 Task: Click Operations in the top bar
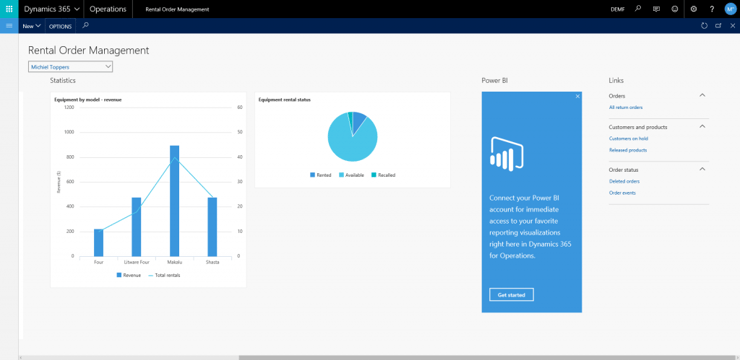point(108,9)
